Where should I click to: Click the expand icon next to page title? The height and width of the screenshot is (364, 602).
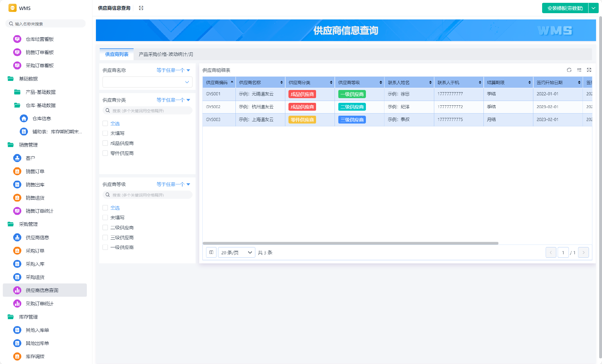pos(141,8)
